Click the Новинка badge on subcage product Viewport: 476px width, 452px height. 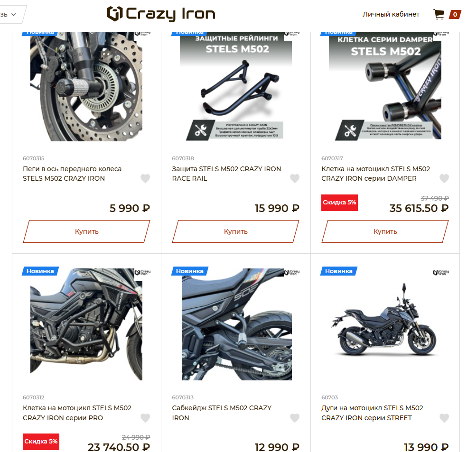pyautogui.click(x=190, y=271)
